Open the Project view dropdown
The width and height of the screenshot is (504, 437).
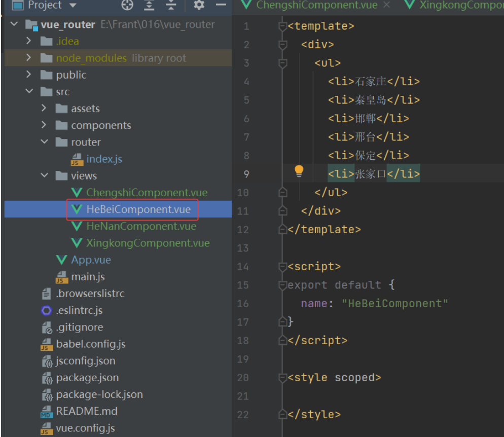click(74, 6)
